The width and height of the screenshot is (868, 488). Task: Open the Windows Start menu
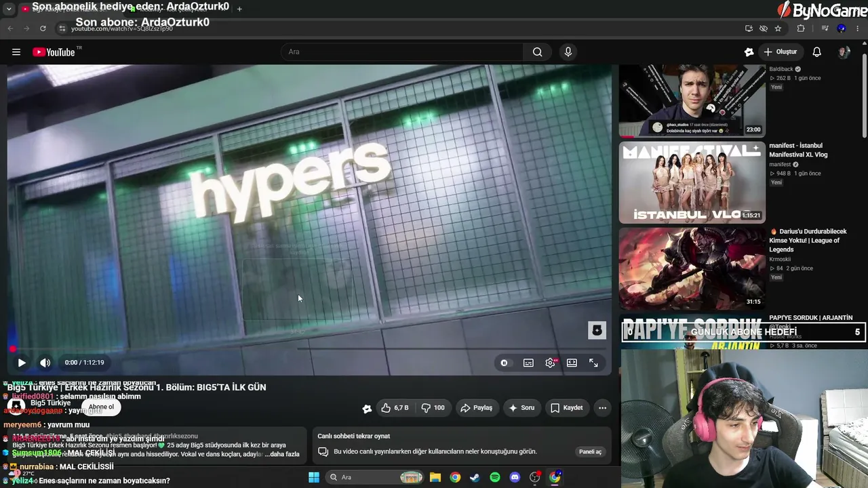coord(314,477)
